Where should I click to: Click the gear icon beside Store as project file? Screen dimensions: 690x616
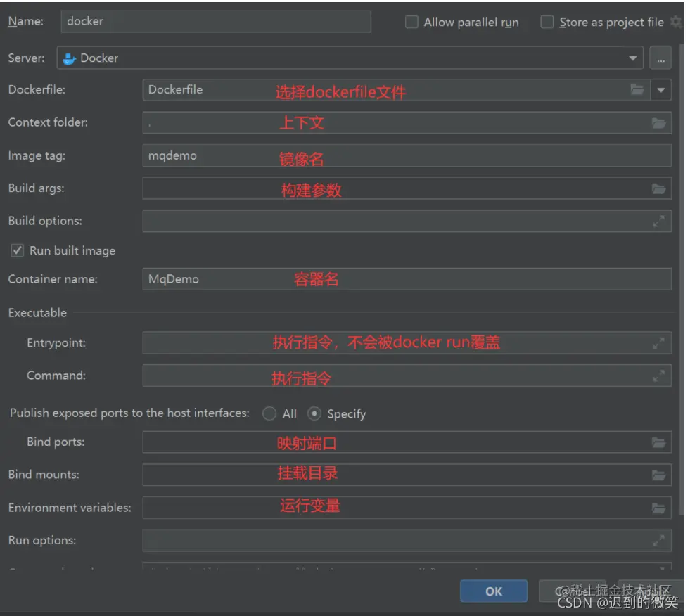[677, 22]
